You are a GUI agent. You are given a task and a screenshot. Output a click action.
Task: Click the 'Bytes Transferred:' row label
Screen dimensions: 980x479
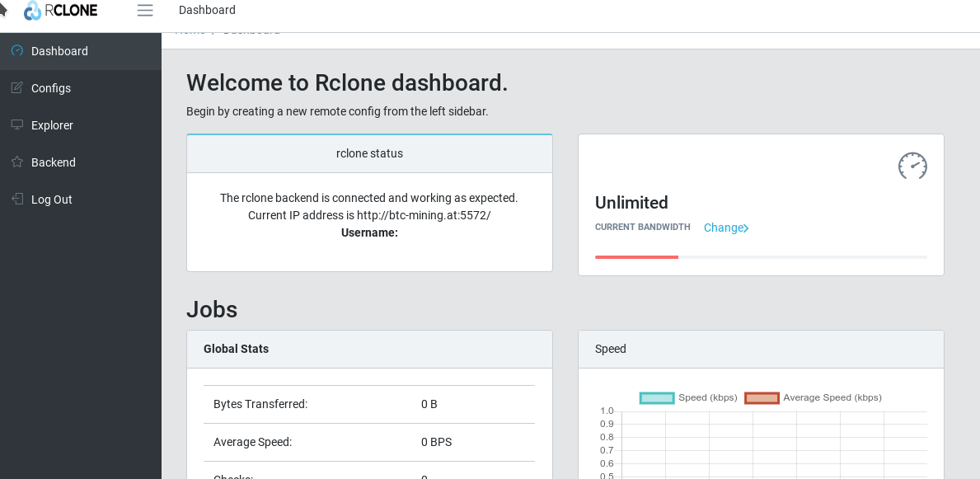click(260, 404)
